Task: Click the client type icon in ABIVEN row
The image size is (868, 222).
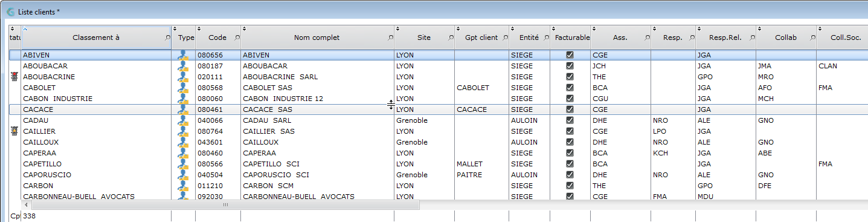Action: coord(183,55)
